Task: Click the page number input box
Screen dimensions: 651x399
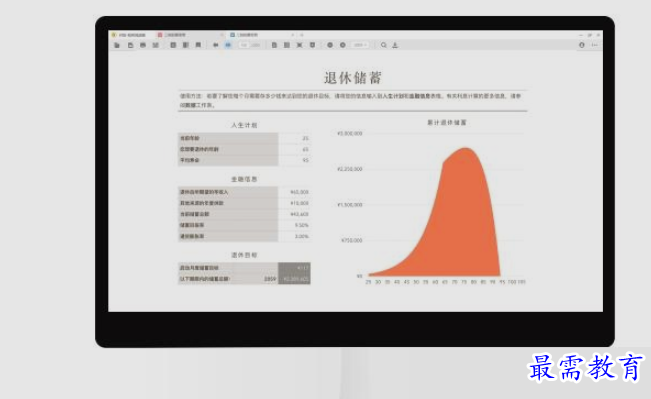Action: pyautogui.click(x=244, y=45)
